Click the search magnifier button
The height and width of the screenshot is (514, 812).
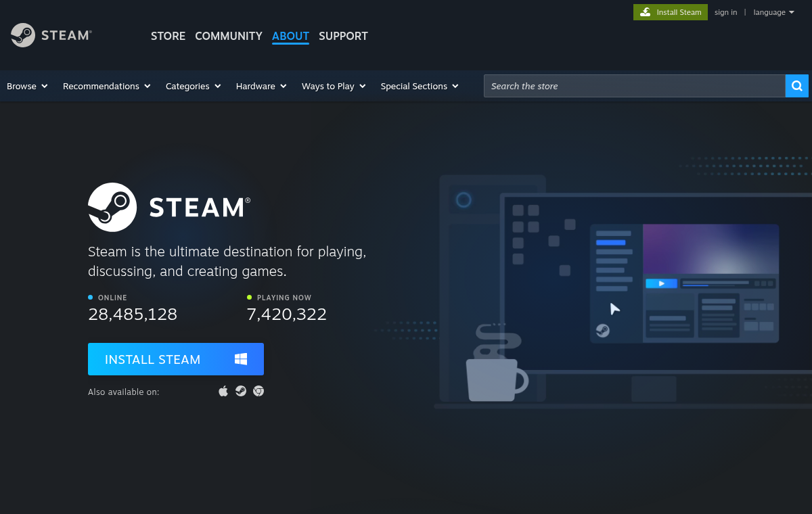[797, 86]
